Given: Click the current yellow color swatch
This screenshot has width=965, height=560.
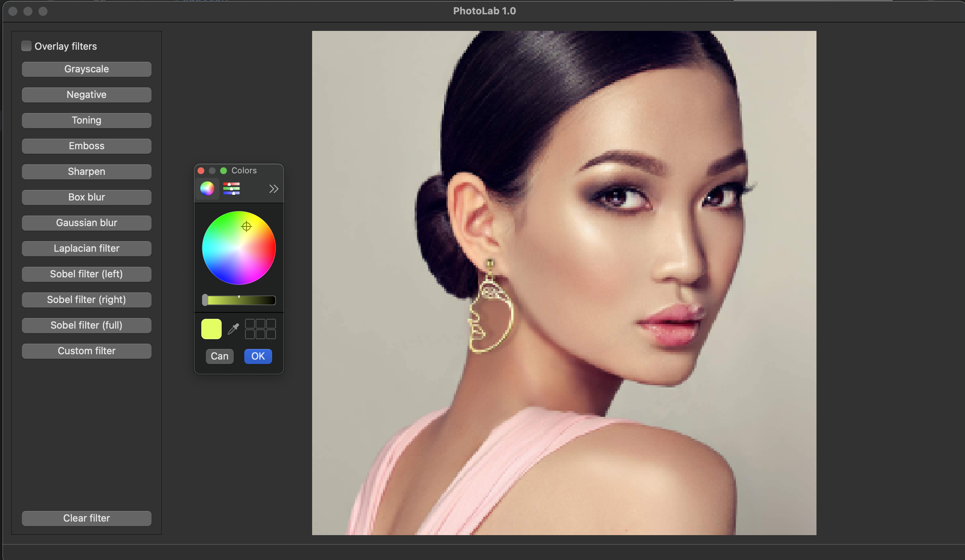Looking at the screenshot, I should pyautogui.click(x=211, y=329).
